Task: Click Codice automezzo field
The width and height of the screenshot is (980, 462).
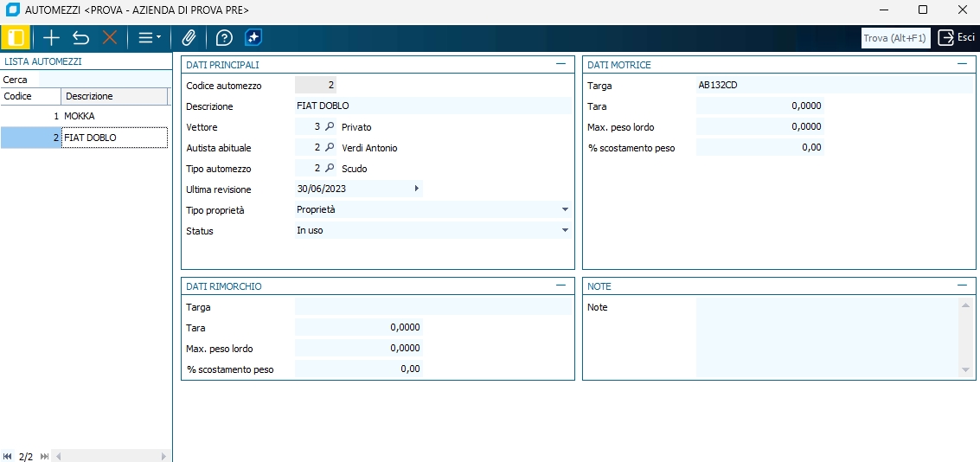Action: 316,85
